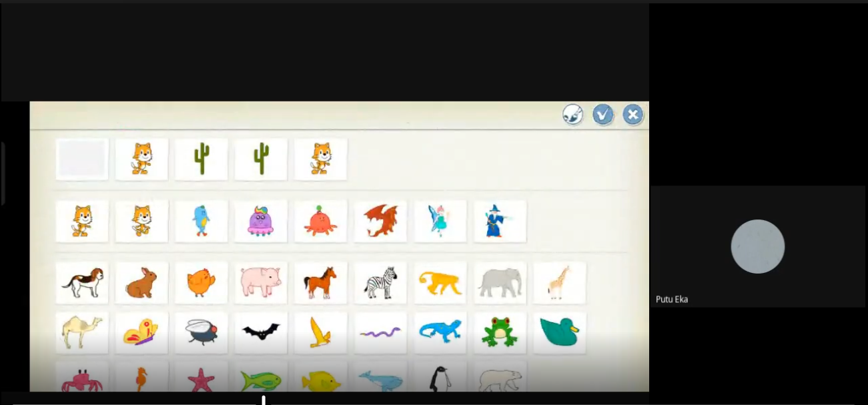Choose the orange octopus creature
Image resolution: width=868 pixels, height=405 pixels.
pyautogui.click(x=320, y=221)
